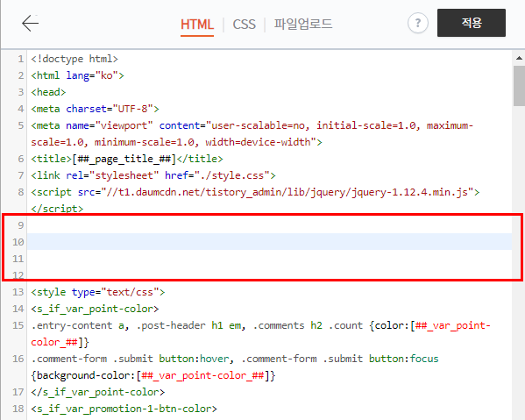This screenshot has height=420, width=525.
Task: Click the <style type="text/css"> line
Action: coord(98,292)
